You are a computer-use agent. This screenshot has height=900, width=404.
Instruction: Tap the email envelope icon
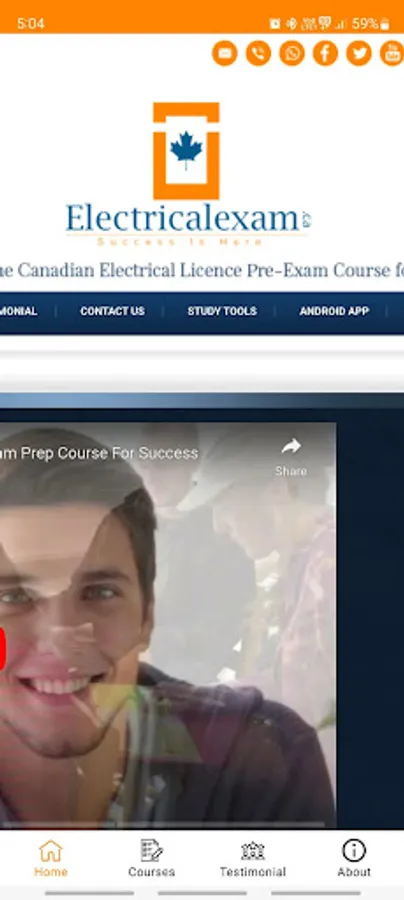[224, 53]
